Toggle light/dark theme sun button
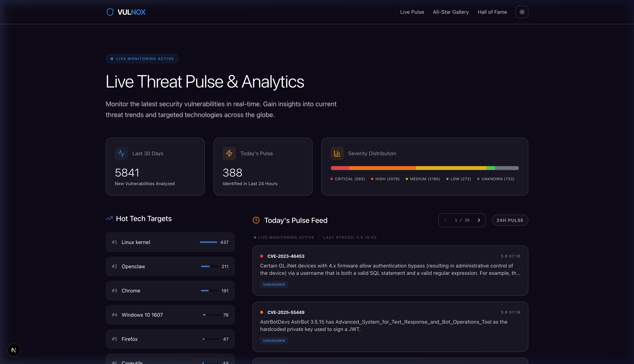The image size is (634, 364). (522, 12)
